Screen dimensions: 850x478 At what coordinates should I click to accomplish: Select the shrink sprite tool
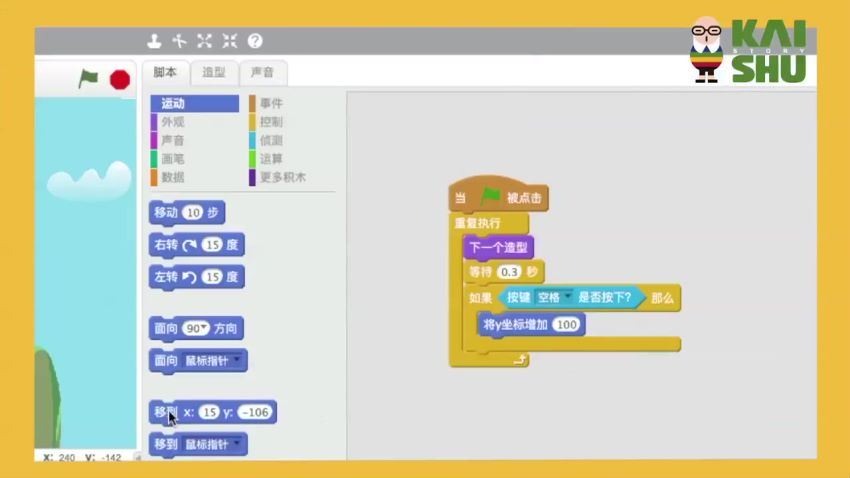click(x=230, y=41)
